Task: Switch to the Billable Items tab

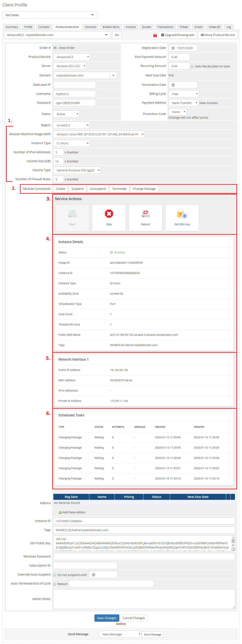Action: (x=111, y=27)
